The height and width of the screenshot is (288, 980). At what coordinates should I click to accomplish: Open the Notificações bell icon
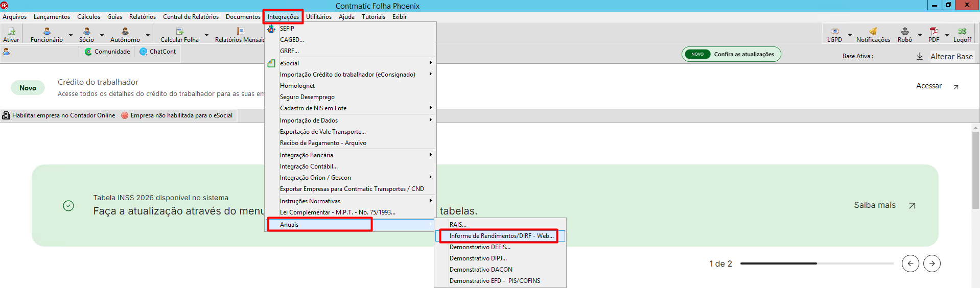click(x=873, y=32)
